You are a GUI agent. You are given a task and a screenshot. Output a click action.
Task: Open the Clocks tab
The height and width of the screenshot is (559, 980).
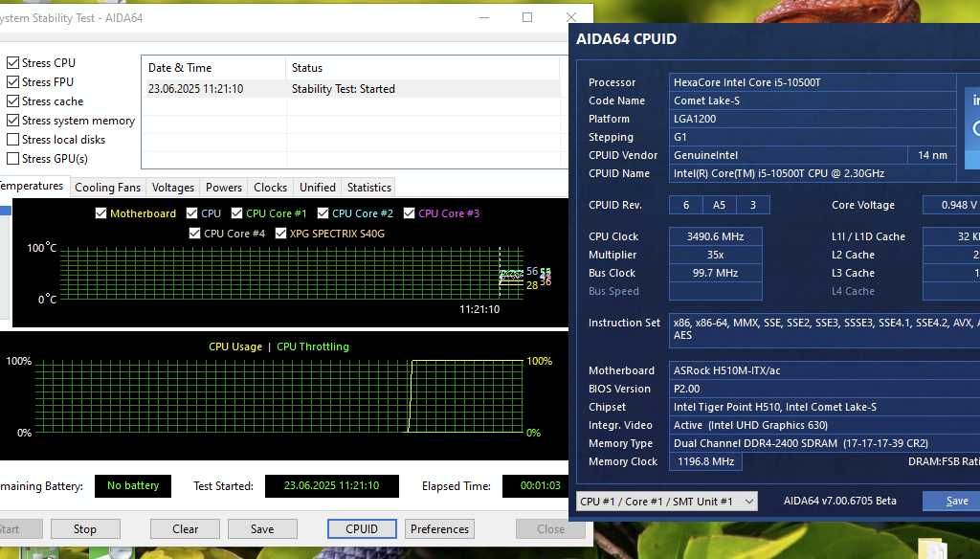(x=270, y=188)
